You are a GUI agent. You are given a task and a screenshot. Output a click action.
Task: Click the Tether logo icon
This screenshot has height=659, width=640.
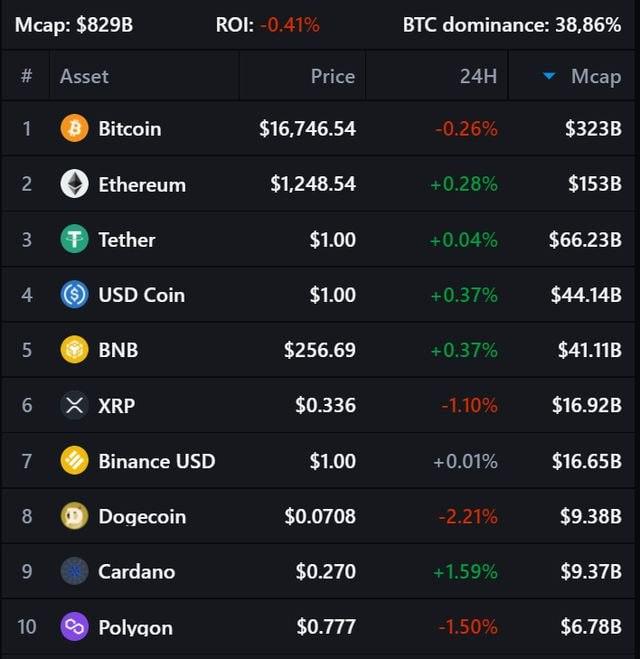[x=75, y=239]
